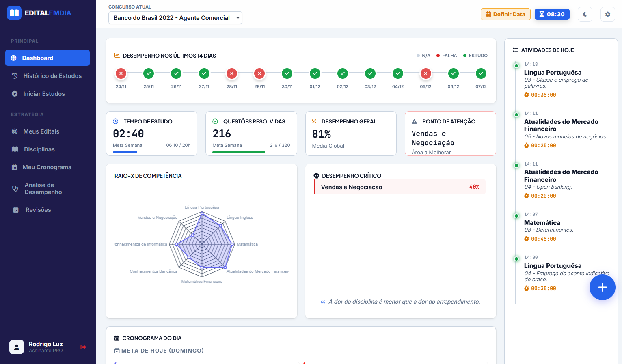The height and width of the screenshot is (364, 622).
Task: Click the Meu Cronograma calendar icon
Action: tap(15, 167)
